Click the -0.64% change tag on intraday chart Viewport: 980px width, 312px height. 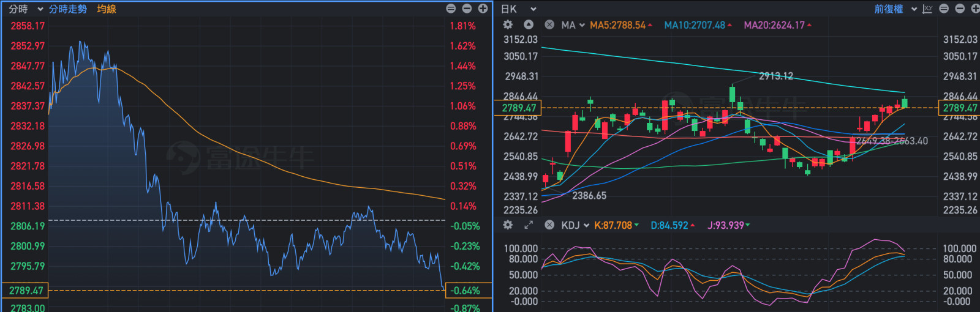tap(469, 291)
